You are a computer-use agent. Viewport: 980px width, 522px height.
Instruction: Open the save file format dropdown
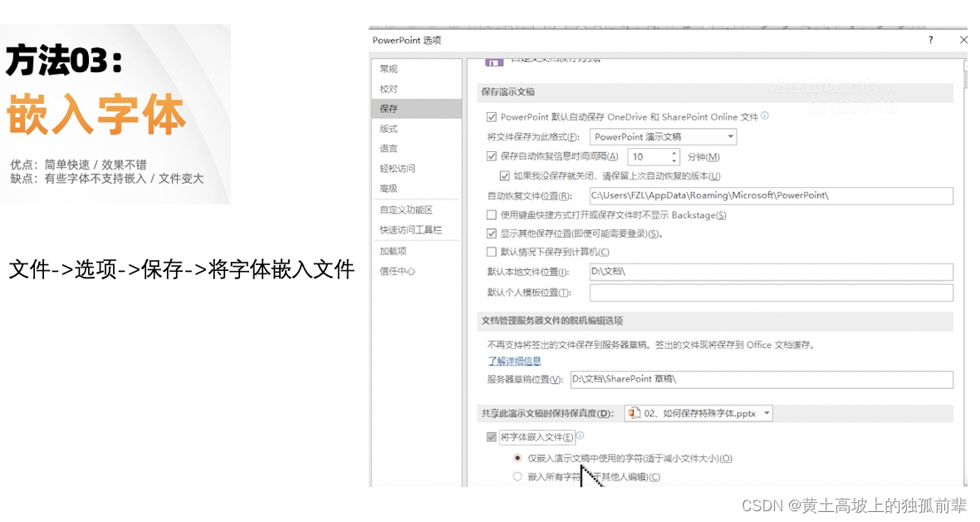coord(663,136)
